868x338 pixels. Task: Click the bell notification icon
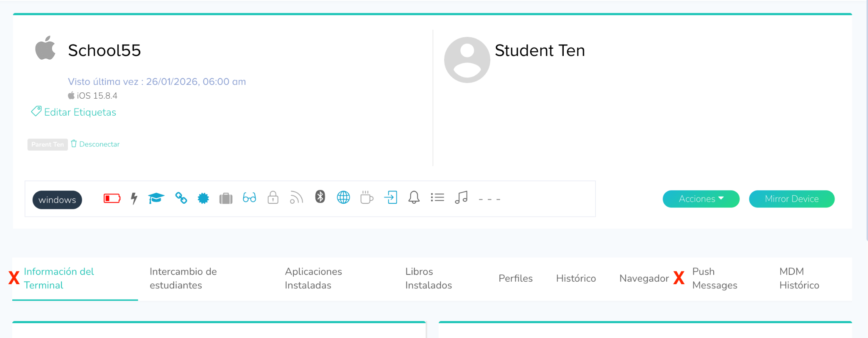(x=414, y=197)
